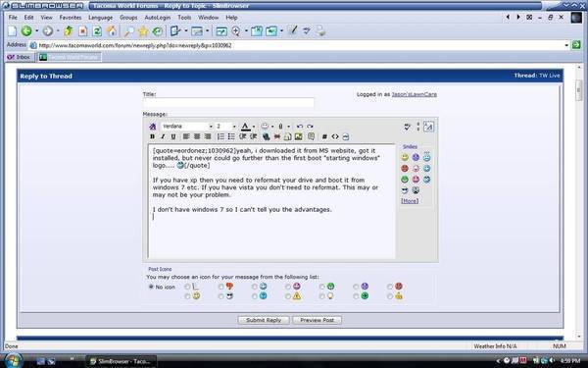Open the More smilies link
The width and height of the screenshot is (588, 368).
[x=410, y=201]
